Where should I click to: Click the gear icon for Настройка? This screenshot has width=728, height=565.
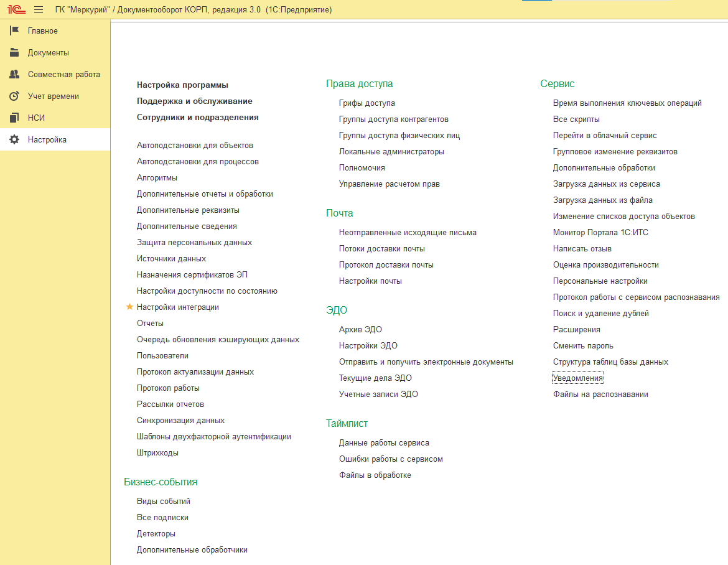[x=14, y=140]
